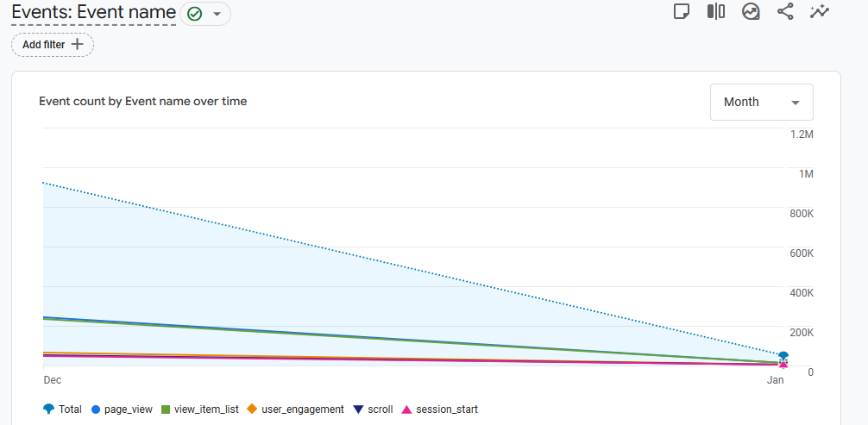Click the green check status icon
Image resolution: width=868 pixels, height=425 pixels.
coord(194,14)
